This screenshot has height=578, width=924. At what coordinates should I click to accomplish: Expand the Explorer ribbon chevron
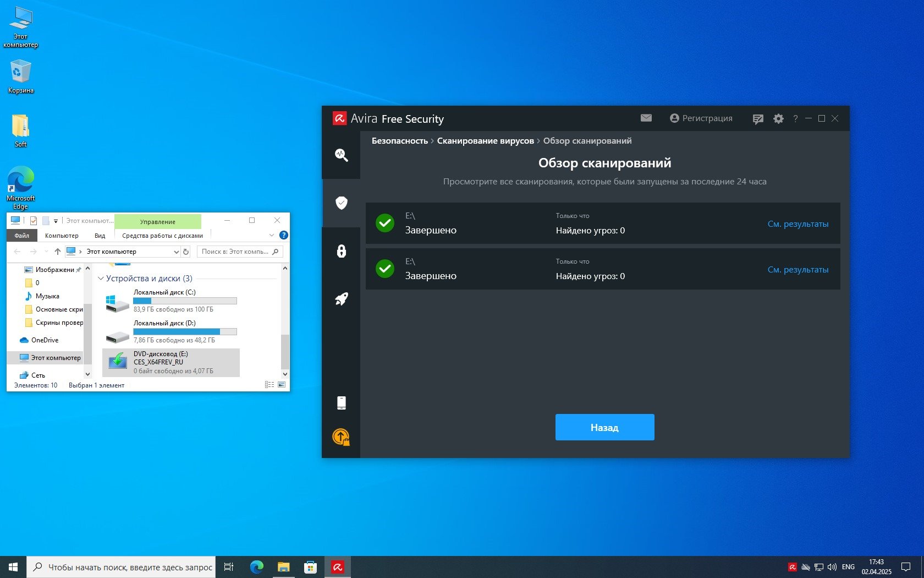[271, 236]
